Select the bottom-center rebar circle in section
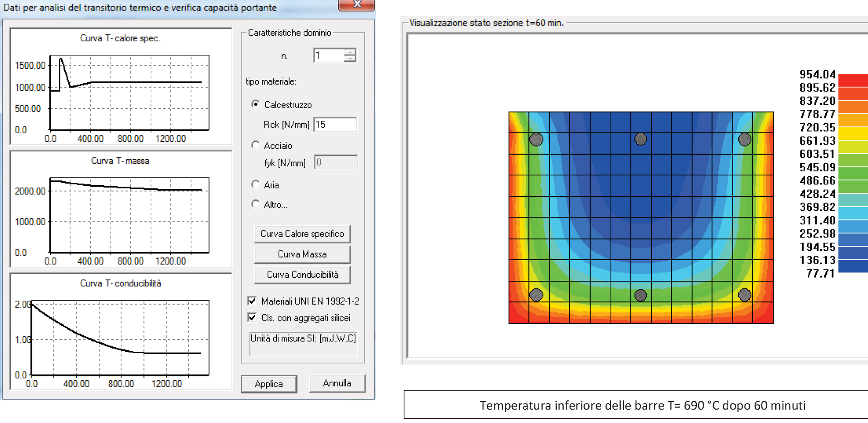This screenshot has height=423, width=868. (640, 295)
